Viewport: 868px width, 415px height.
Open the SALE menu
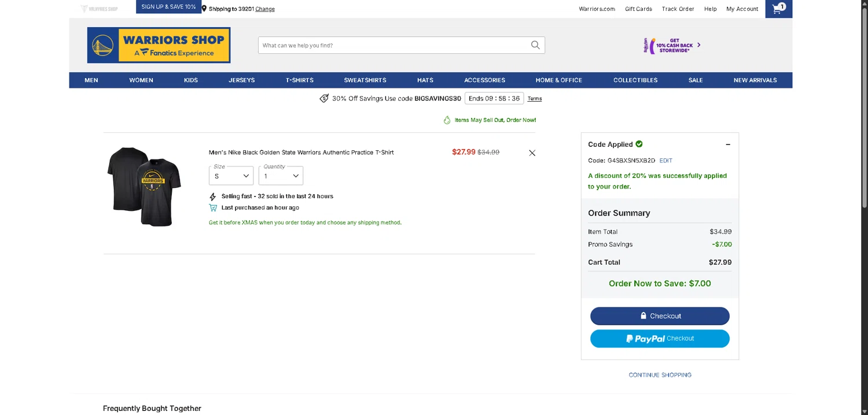(696, 80)
